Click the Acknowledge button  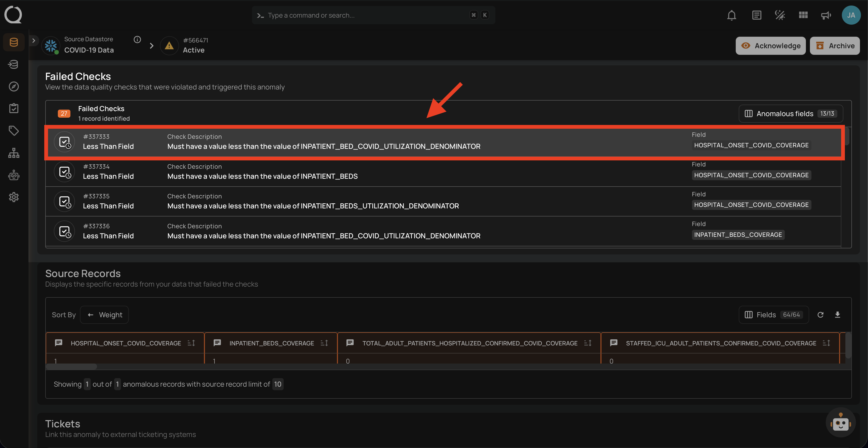click(771, 46)
